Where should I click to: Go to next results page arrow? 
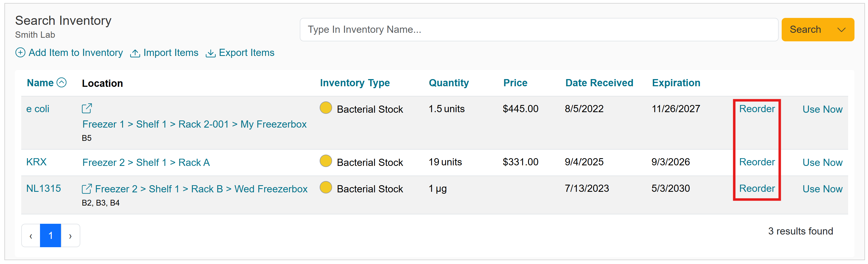click(x=70, y=236)
